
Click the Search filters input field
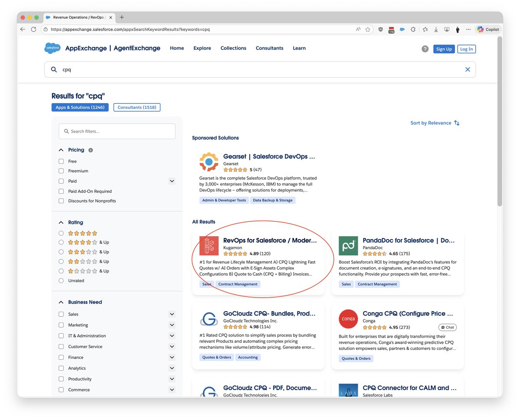pyautogui.click(x=117, y=131)
